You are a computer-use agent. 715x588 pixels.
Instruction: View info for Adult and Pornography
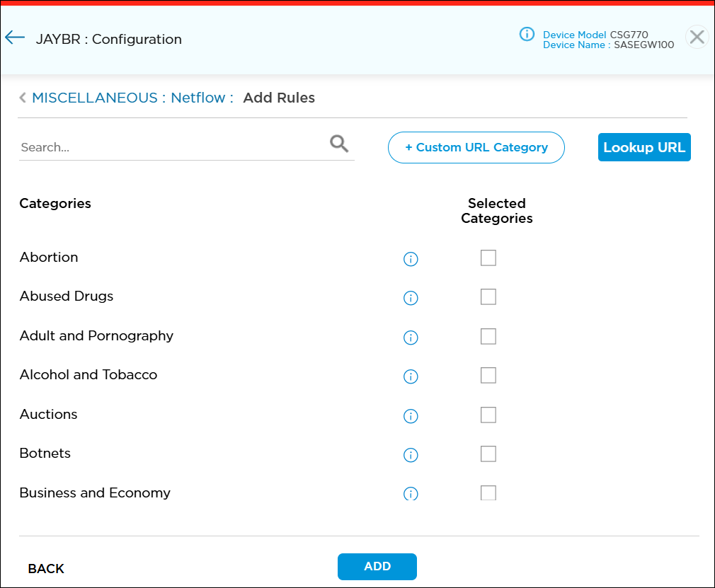(411, 338)
